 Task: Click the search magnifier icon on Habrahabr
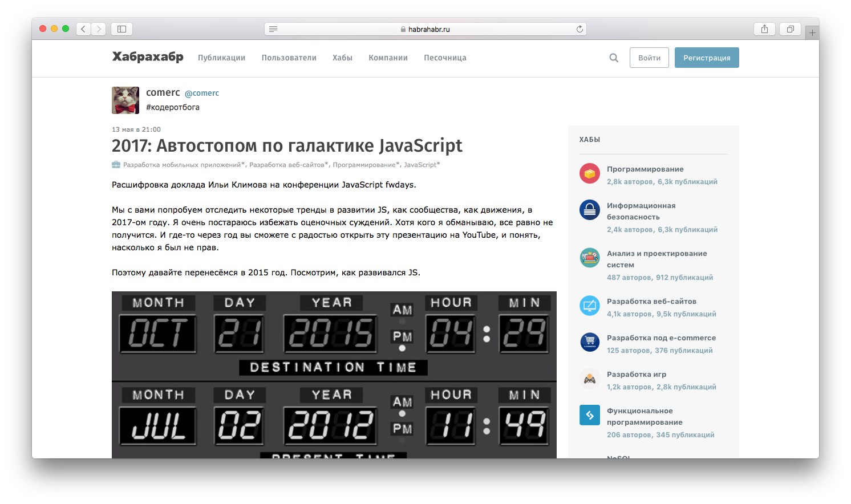614,58
